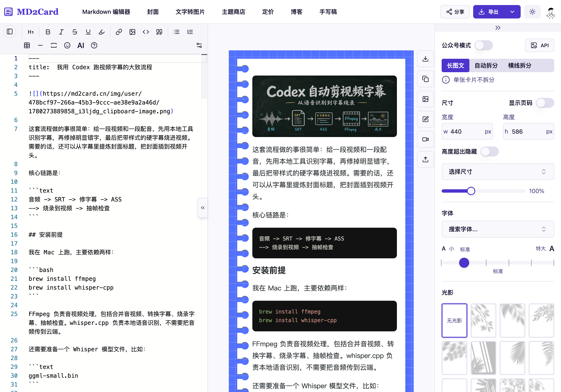This screenshot has width=561, height=392.
Task: Insert an image in editor toolbar
Action: click(x=132, y=32)
